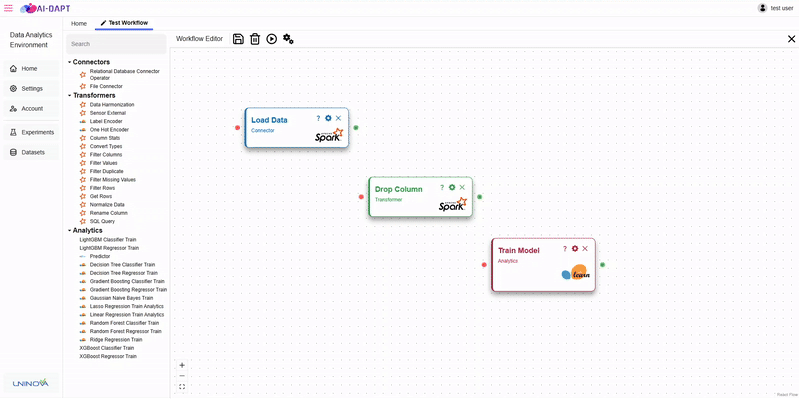Click the green output port of Load Data

(356, 127)
